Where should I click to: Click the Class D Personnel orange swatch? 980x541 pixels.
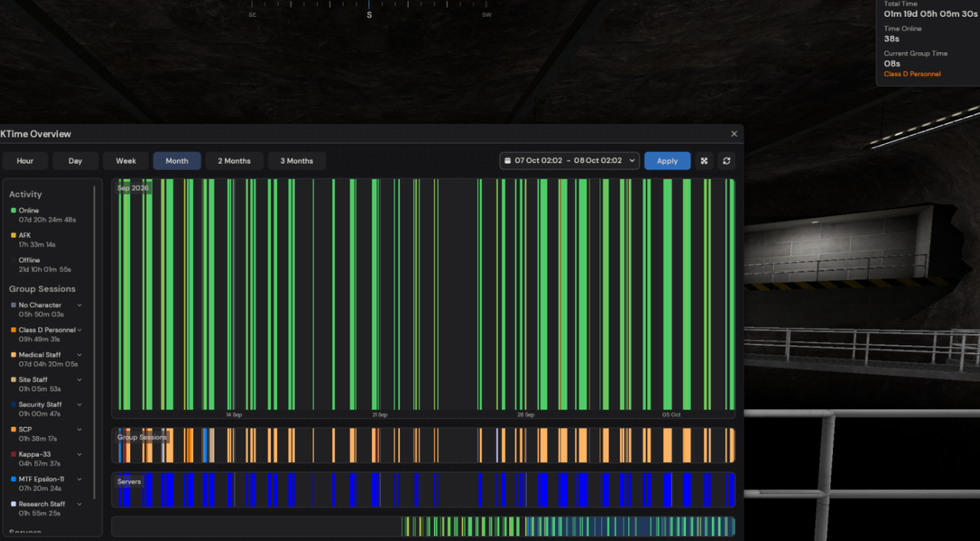click(14, 331)
